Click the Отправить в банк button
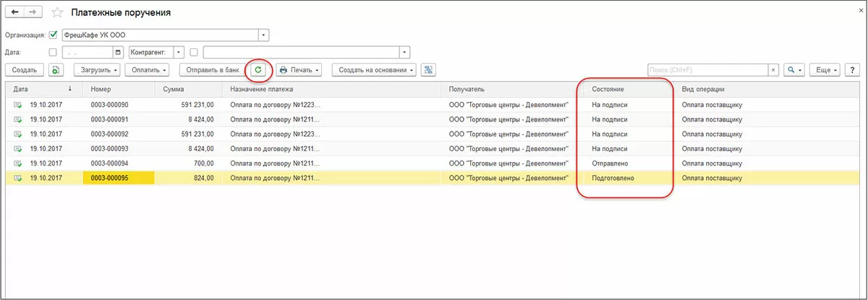Viewport: 868px width, 300px height. click(213, 70)
